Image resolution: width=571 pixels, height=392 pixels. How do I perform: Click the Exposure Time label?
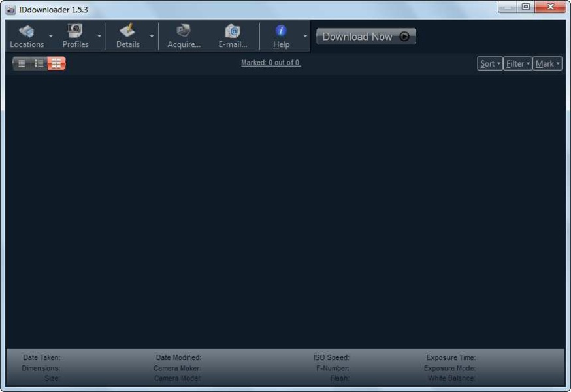[x=451, y=358]
